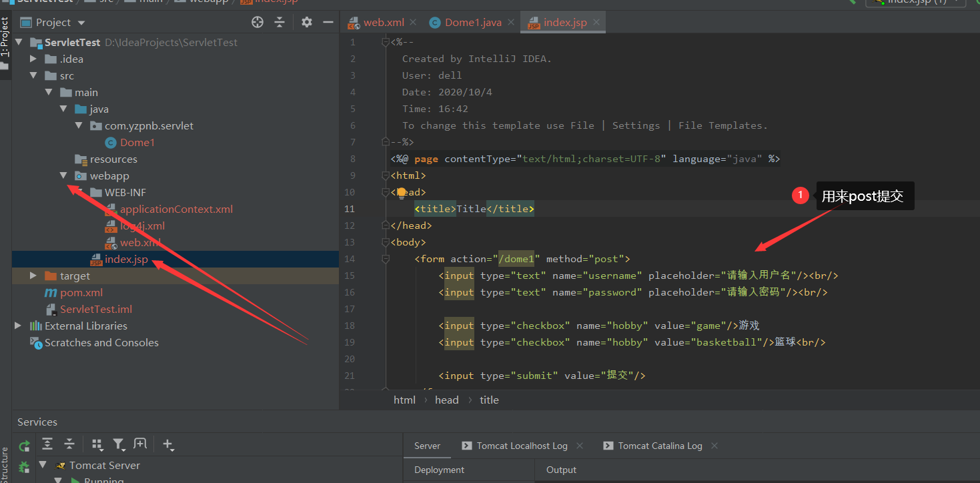Open the Tomcat Localhost Log tab
The height and width of the screenshot is (483, 980).
522,446
